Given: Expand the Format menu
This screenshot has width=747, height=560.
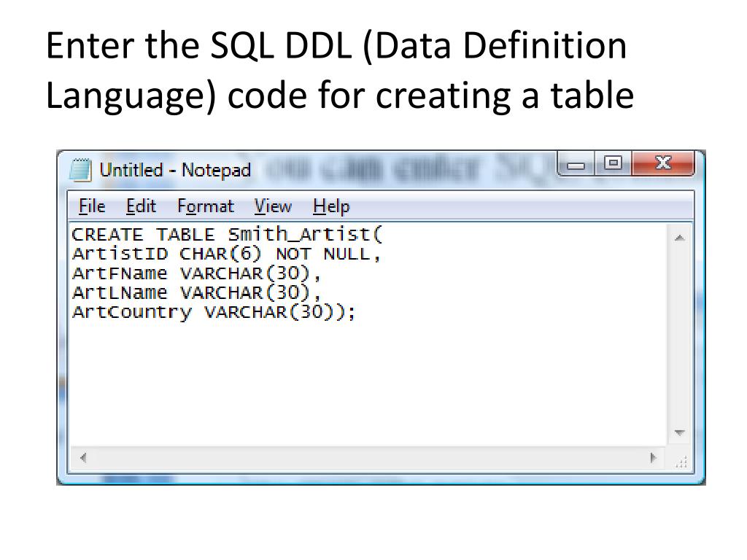Looking at the screenshot, I should tap(205, 207).
